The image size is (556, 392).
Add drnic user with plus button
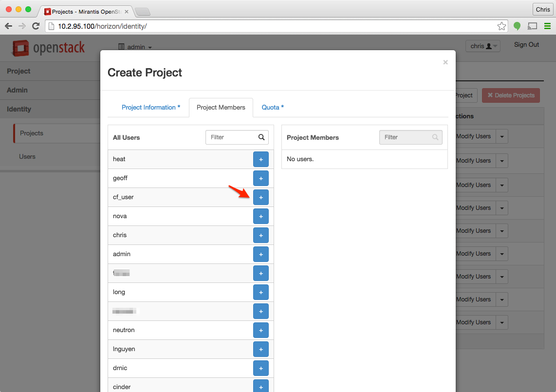coord(260,368)
